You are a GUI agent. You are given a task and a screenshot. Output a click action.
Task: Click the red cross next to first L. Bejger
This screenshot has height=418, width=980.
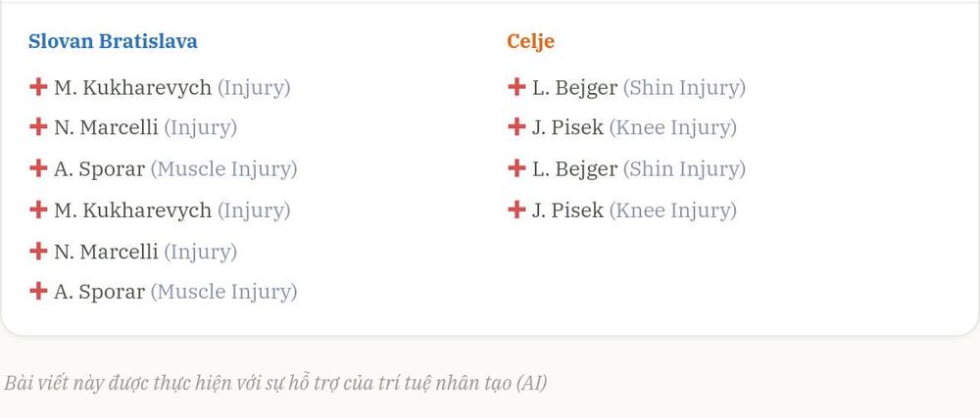pyautogui.click(x=516, y=87)
